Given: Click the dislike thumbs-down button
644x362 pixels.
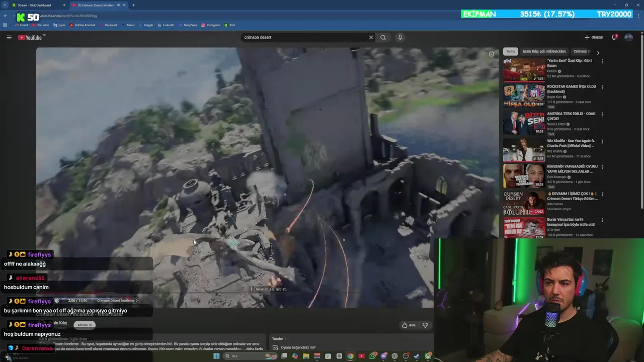Looking at the screenshot, I should point(426,325).
